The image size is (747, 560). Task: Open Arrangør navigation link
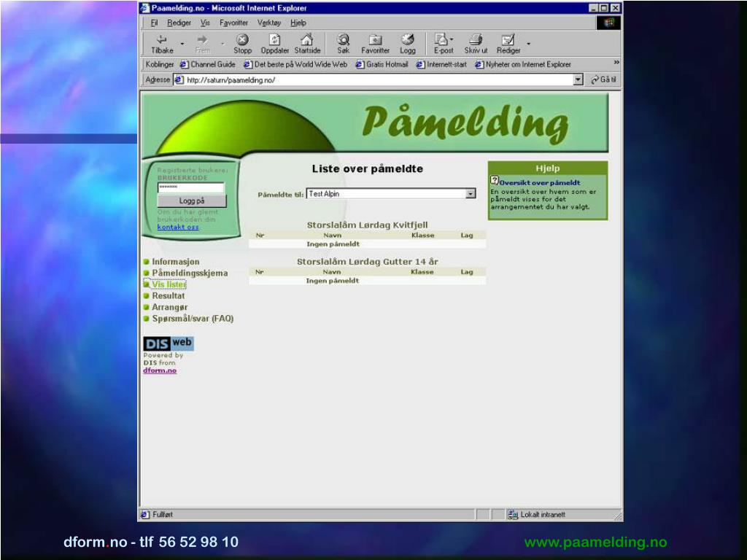point(169,307)
